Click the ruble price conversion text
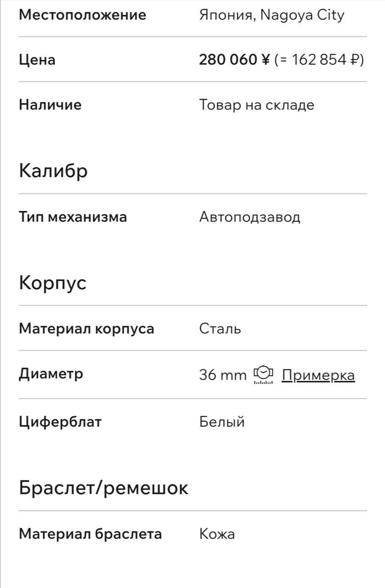 click(319, 60)
